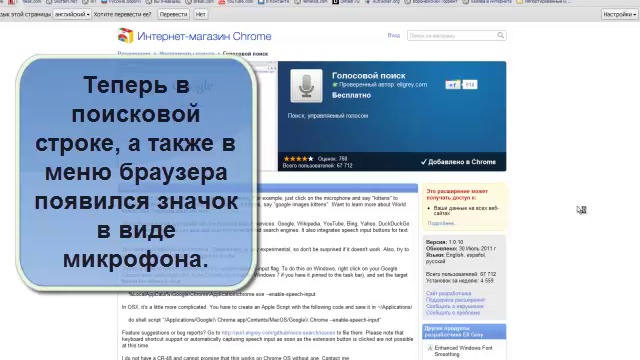Click the Расширения breadcrumb link
The width and height of the screenshot is (640, 360).
134,54
